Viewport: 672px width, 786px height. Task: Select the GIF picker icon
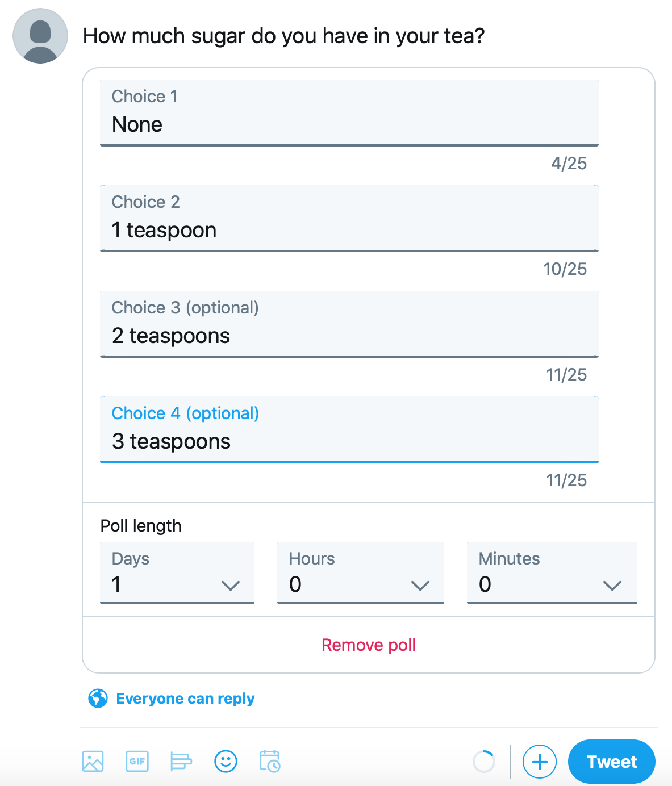point(136,762)
